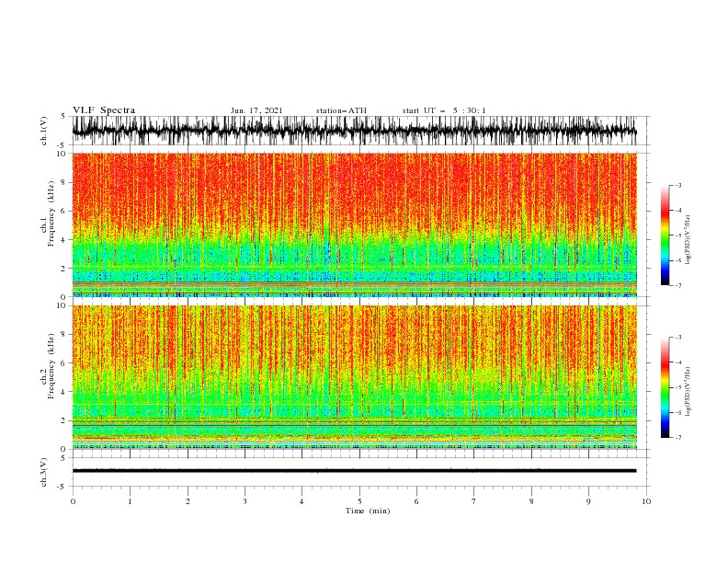Screen dimensions: 728x563
Task: Click the ch.2 frequency tick "4"
Action: pos(64,392)
